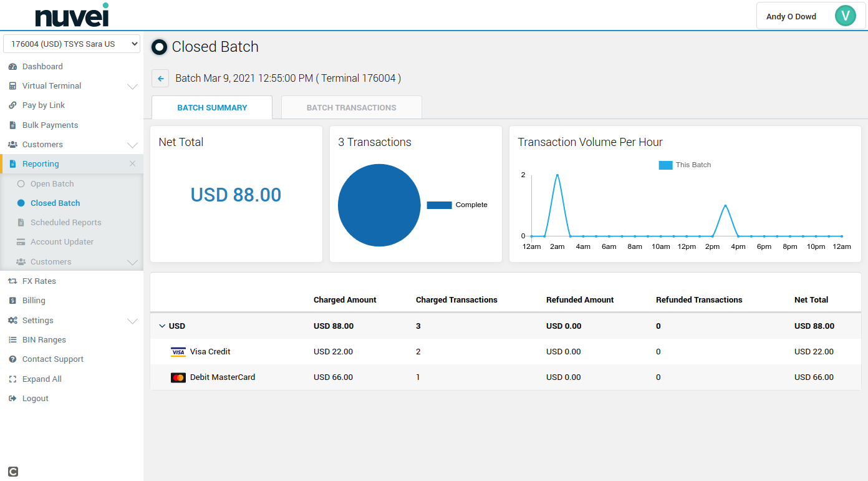This screenshot has height=481, width=868.
Task: Click the Complete legend color swatch
Action: click(x=439, y=205)
